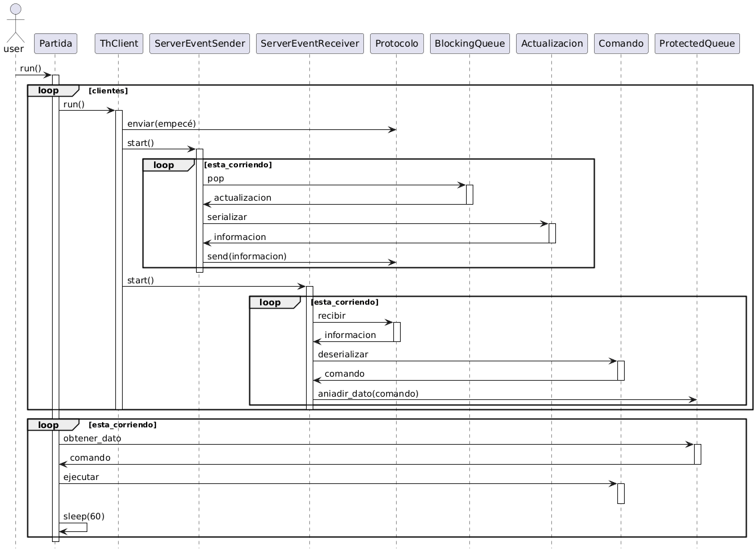
Task: Click the ServerEventSender participant header
Action: pyautogui.click(x=199, y=43)
